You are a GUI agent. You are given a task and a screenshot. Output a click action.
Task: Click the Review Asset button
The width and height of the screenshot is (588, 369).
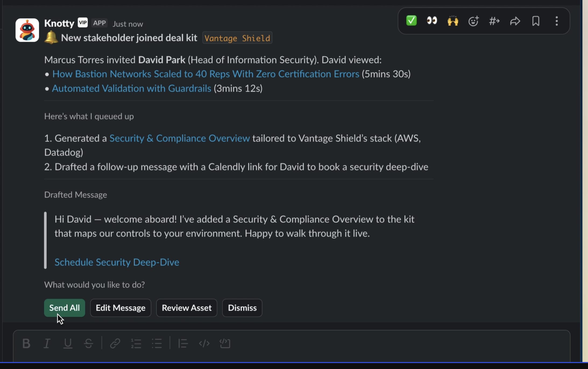186,308
